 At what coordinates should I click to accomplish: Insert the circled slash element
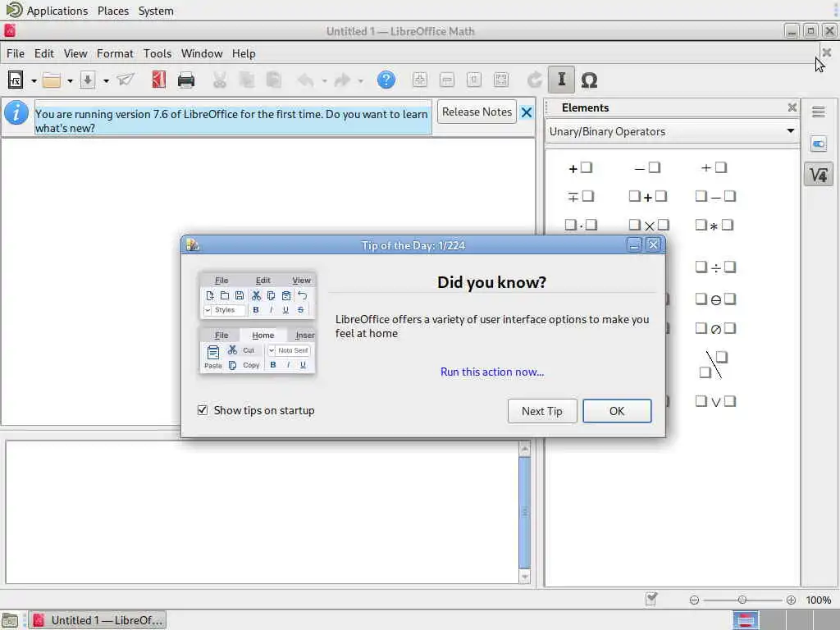[x=715, y=328]
